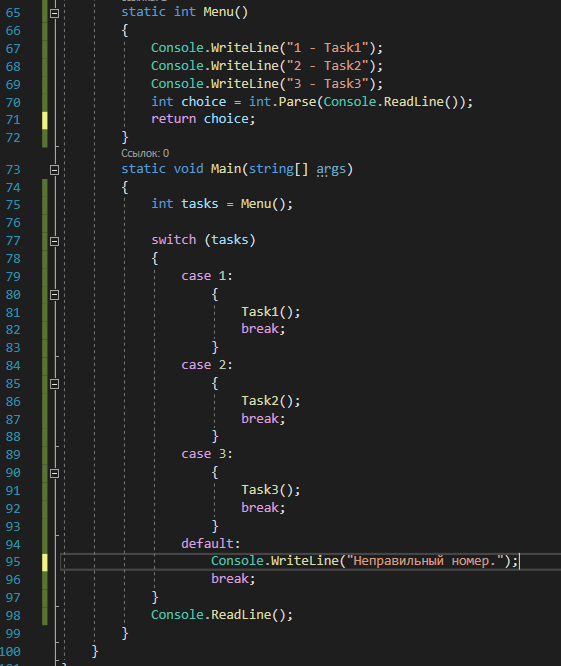
Task: Collapse case 2 block at line 85
Action: tap(54, 384)
